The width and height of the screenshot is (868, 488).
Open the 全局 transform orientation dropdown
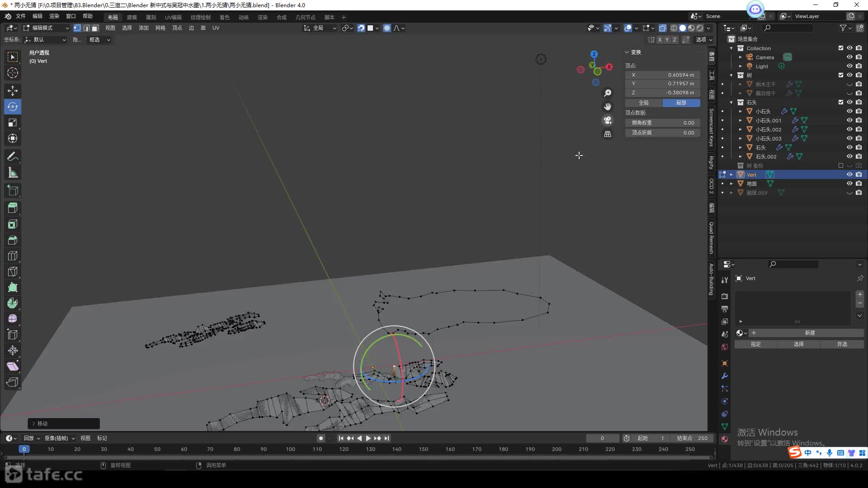pyautogui.click(x=320, y=28)
